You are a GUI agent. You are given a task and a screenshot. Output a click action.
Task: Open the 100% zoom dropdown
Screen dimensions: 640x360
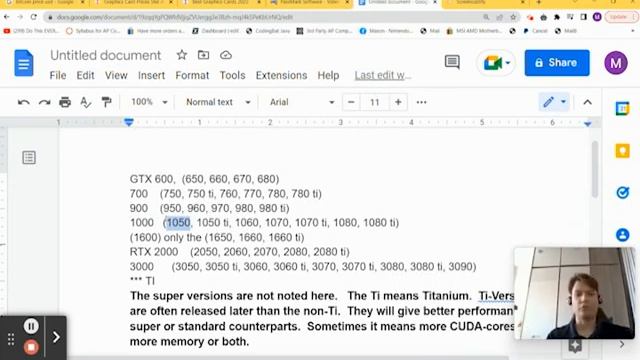149,102
